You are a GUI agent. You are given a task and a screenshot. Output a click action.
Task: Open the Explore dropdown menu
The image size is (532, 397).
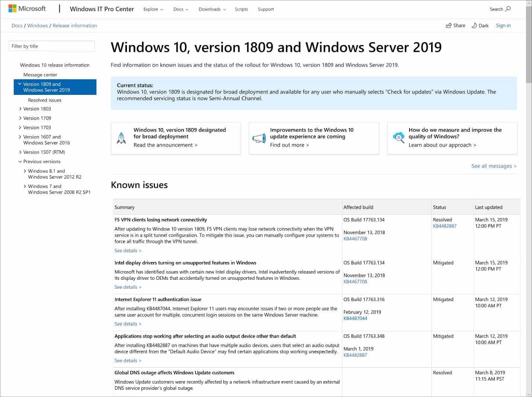[153, 9]
